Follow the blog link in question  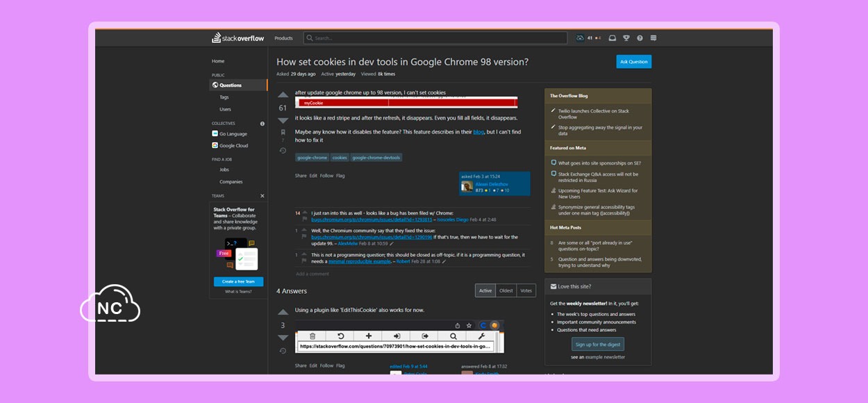(x=478, y=132)
